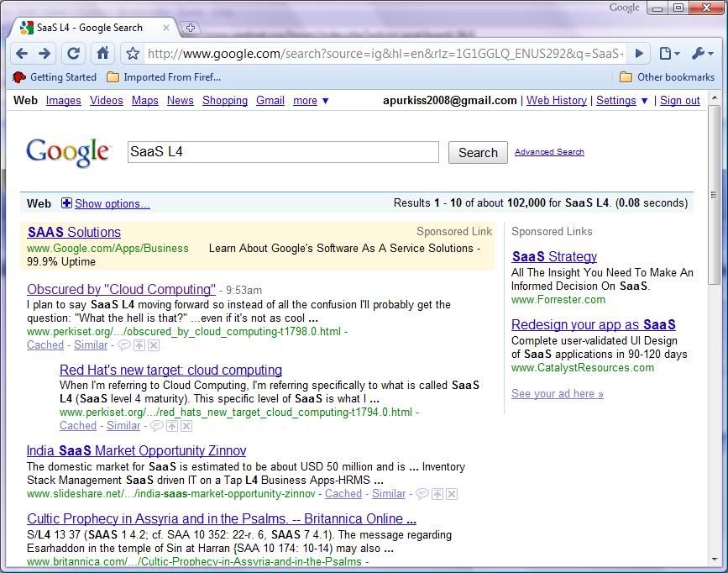Promote the Red Hat cloud computing result
The width and height of the screenshot is (728, 573).
point(172,426)
